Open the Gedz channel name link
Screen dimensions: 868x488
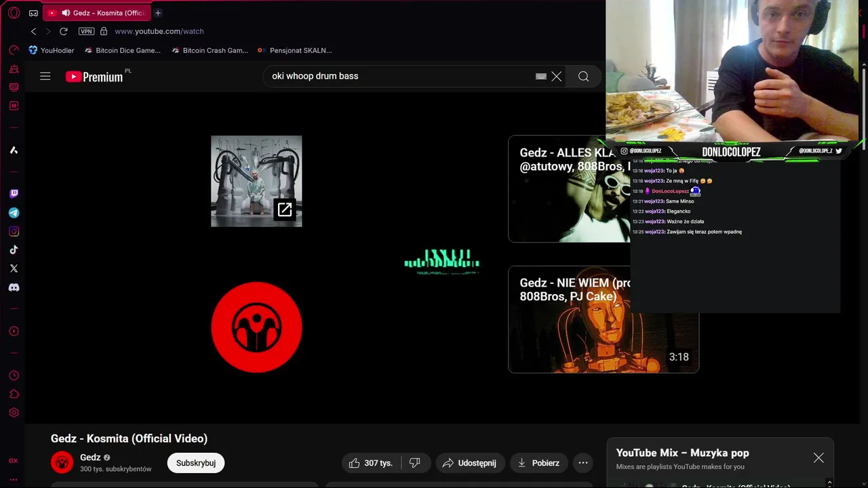pos(90,457)
